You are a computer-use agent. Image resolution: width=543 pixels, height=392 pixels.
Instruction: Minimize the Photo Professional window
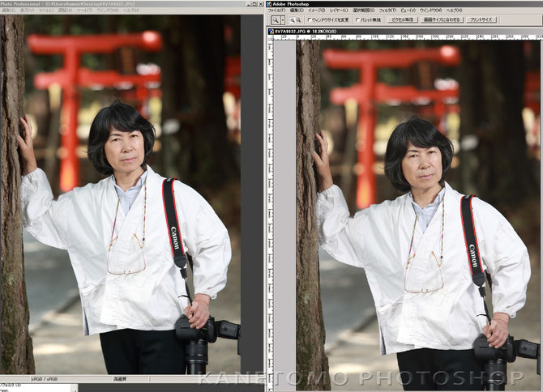tap(249, 4)
